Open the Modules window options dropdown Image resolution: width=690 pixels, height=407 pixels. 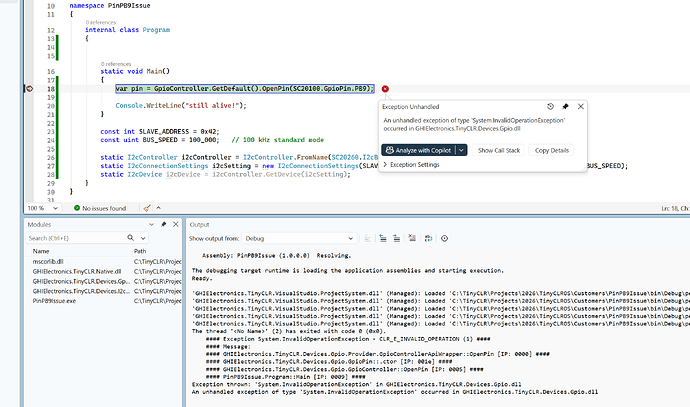pyautogui.click(x=151, y=224)
